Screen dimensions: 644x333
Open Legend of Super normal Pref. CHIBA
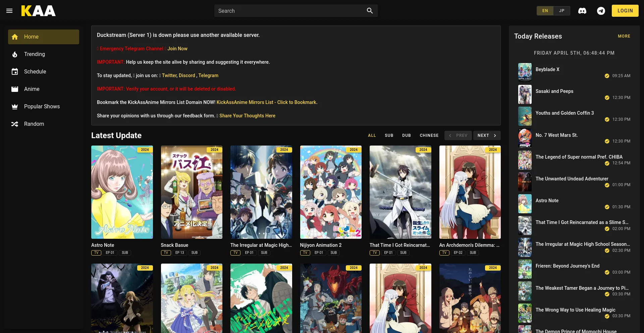point(579,157)
